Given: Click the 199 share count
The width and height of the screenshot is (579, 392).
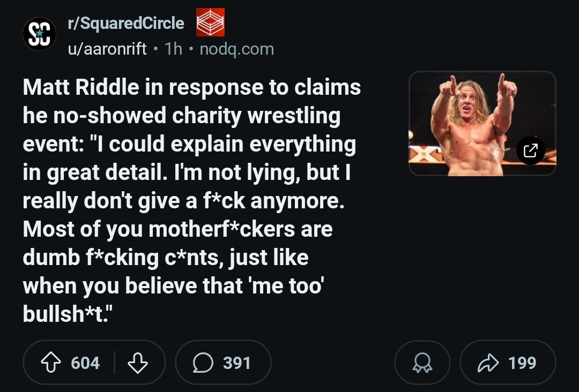Looking at the screenshot, I should pyautogui.click(x=522, y=363).
